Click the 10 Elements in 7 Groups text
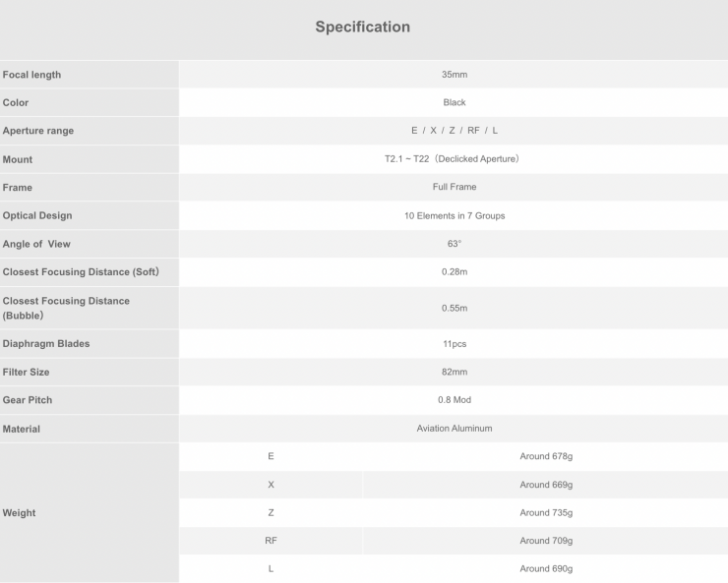Screen dimensions: 728x583 (454, 215)
